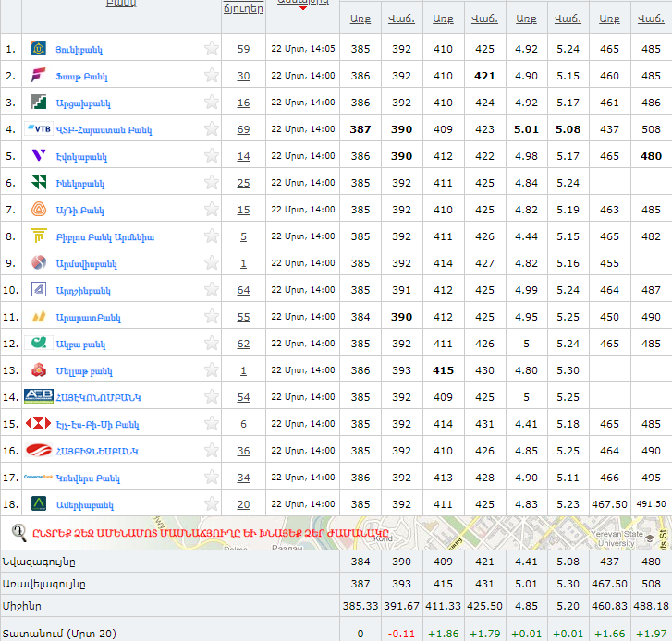This screenshot has height=641, width=672.
Task: Click the red sort arrow under the date header
Action: point(303,8)
